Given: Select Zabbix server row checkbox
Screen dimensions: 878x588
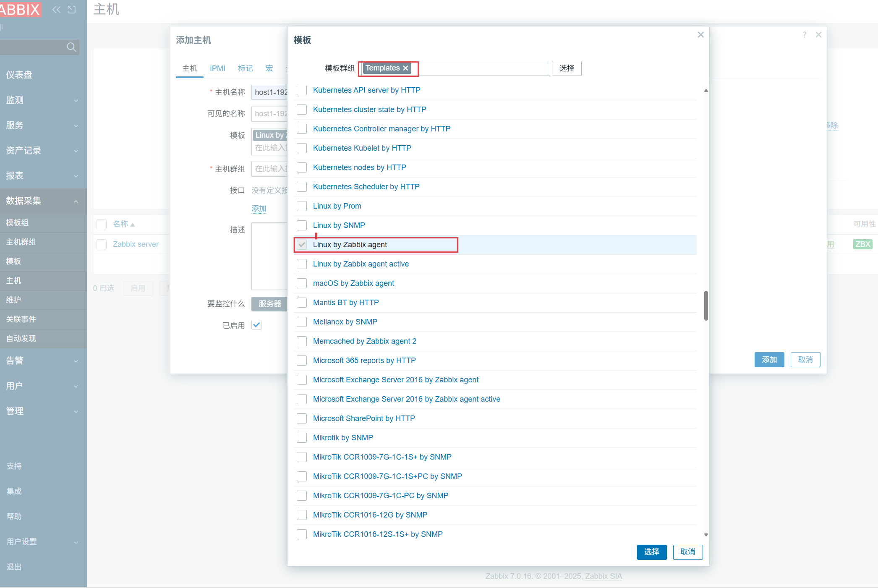Looking at the screenshot, I should (x=102, y=244).
